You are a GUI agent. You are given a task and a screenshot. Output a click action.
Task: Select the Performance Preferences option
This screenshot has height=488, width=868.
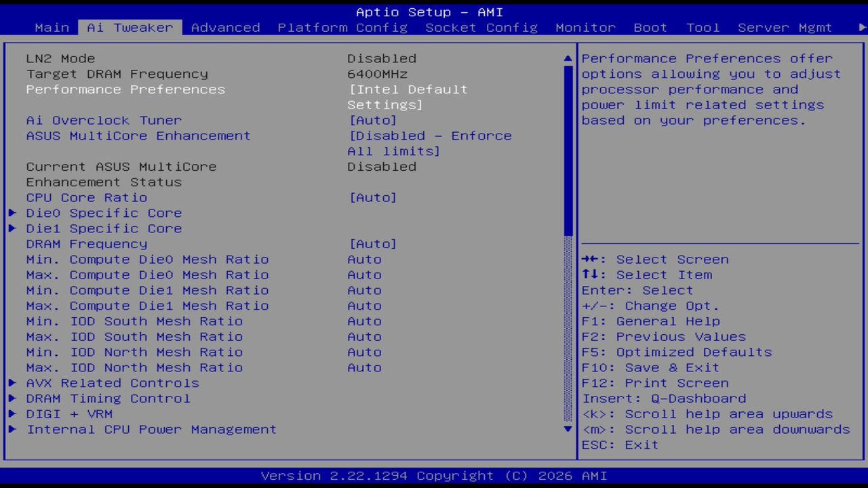point(125,89)
